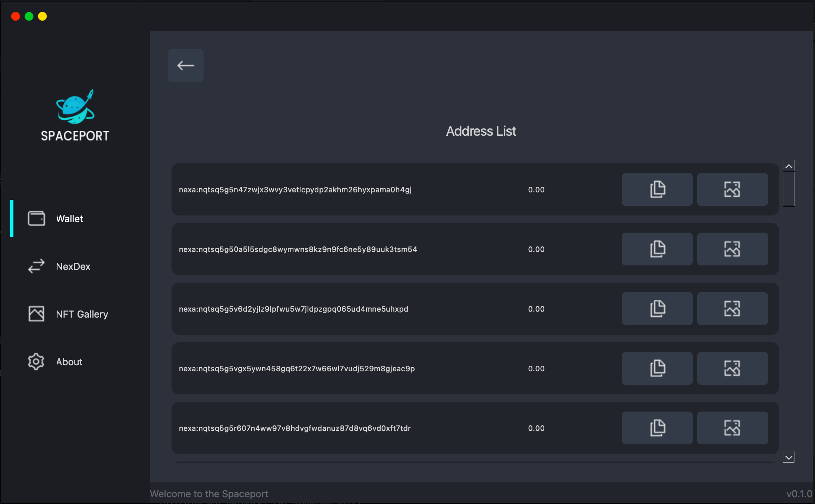Viewport: 815px width, 504px height.
Task: Copy the address ending in 5uhxpd
Action: 657,309
